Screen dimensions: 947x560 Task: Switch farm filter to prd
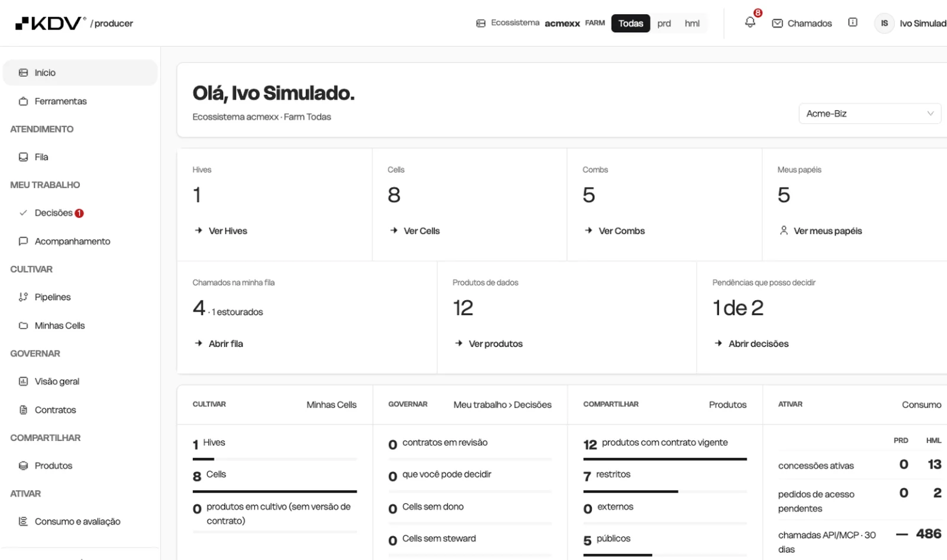(664, 23)
